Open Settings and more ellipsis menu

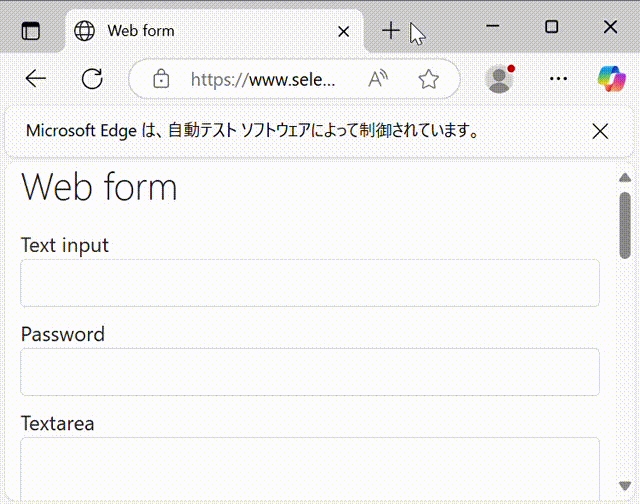click(x=558, y=78)
